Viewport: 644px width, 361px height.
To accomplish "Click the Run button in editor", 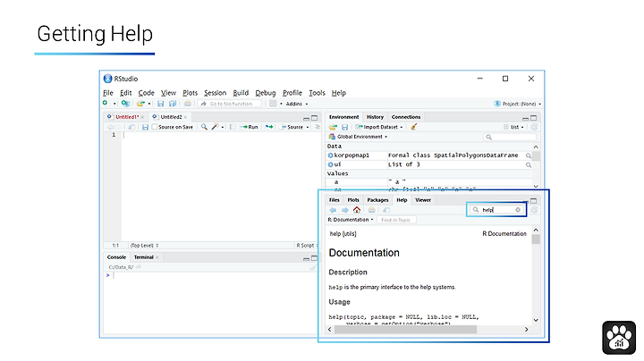I will 249,127.
